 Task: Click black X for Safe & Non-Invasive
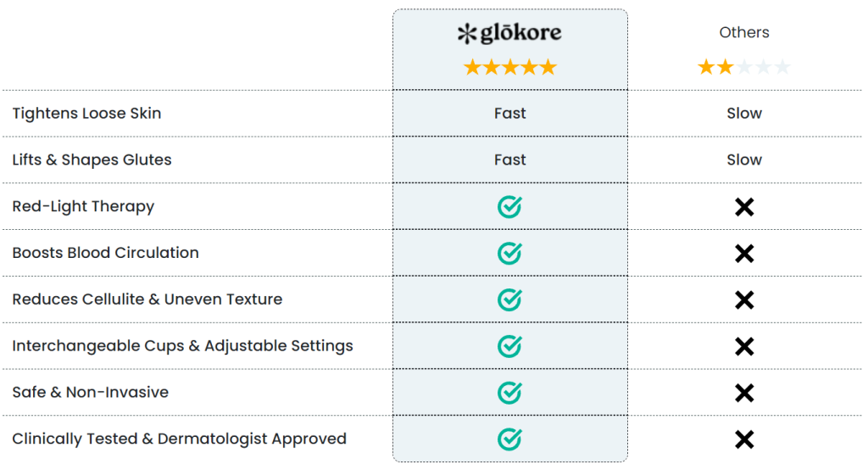pyautogui.click(x=744, y=394)
